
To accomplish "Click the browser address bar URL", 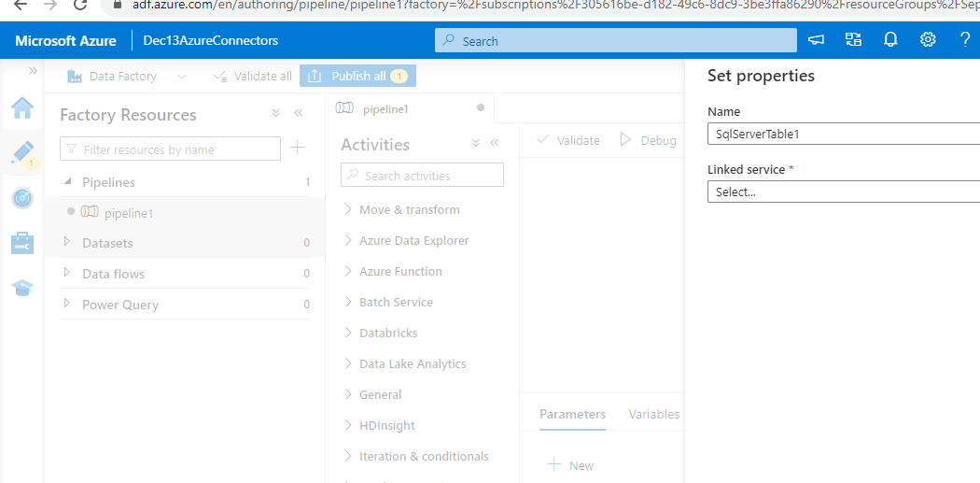I will [x=555, y=5].
